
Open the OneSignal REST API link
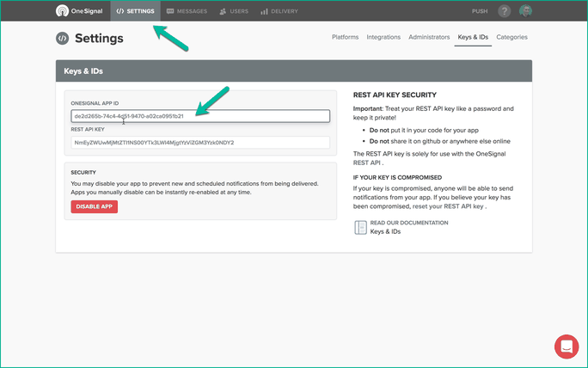click(x=366, y=163)
